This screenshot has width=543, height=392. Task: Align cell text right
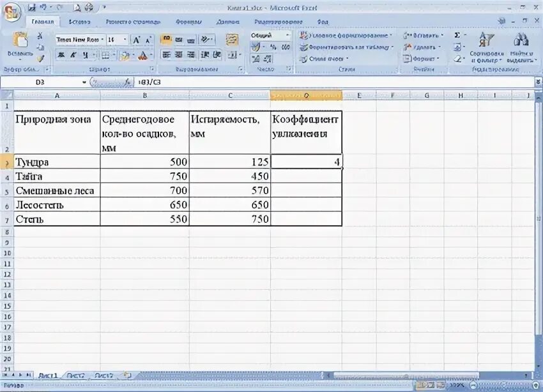tap(191, 55)
